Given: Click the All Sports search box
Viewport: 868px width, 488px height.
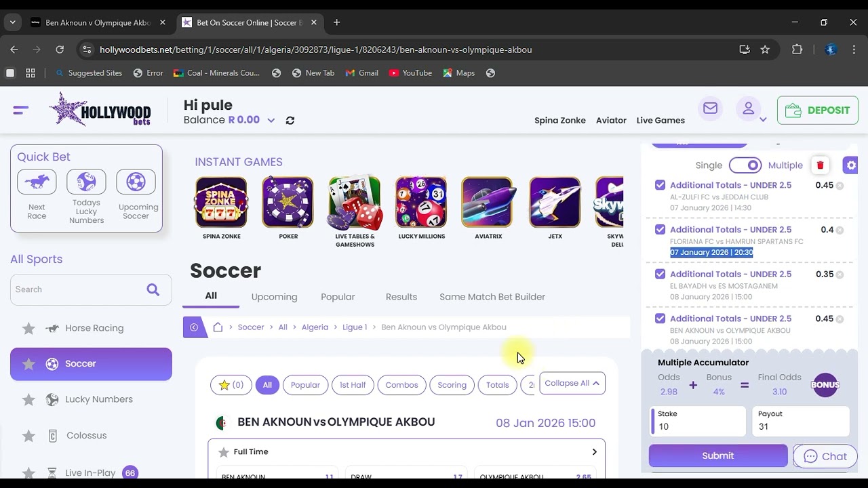Looking at the screenshot, I should [91, 289].
